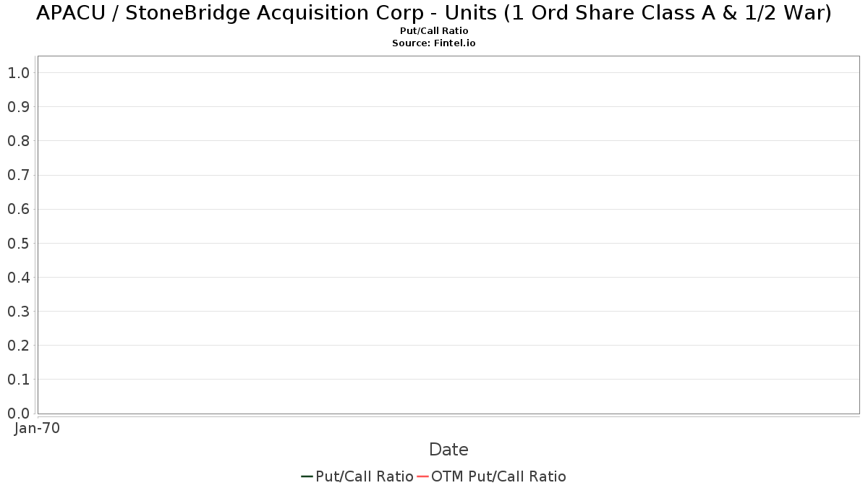The image size is (868, 488).
Task: Select the 0.0 y-axis label
Action: [x=18, y=414]
